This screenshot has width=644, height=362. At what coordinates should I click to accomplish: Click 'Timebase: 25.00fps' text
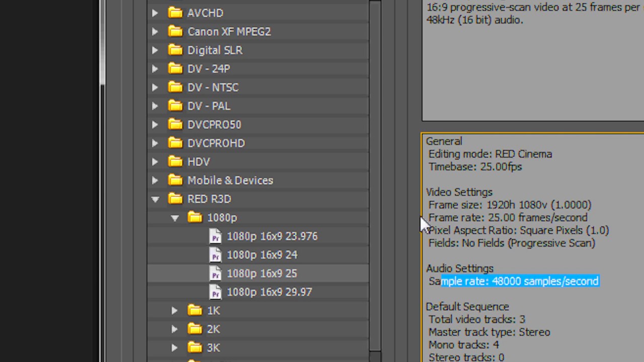475,167
